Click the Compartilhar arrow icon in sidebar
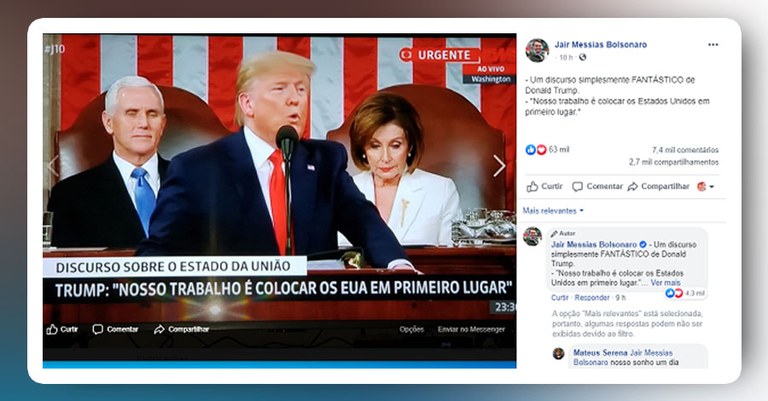Screen dimensions: 768x401 (633, 187)
